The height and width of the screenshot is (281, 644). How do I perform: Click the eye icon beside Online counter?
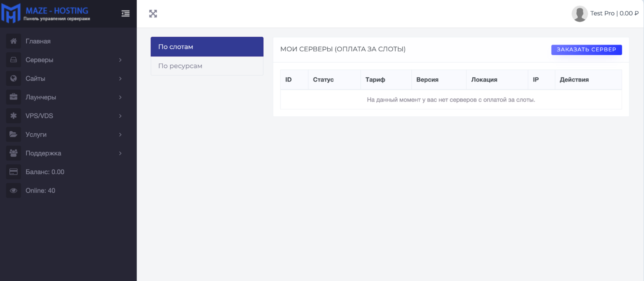pos(14,190)
